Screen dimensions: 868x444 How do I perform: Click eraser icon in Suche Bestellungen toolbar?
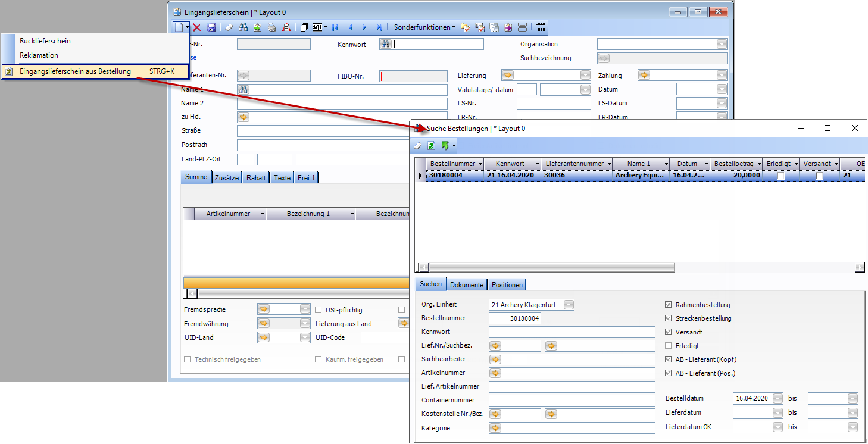pyautogui.click(x=418, y=145)
